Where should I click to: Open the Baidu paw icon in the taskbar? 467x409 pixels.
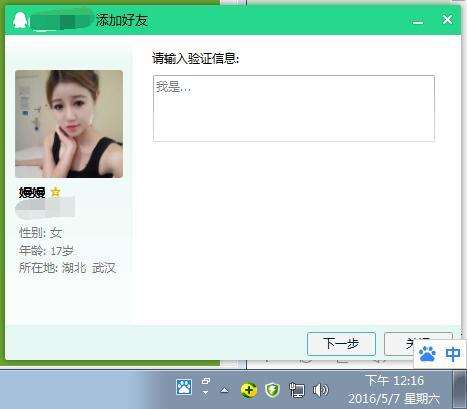pos(184,388)
